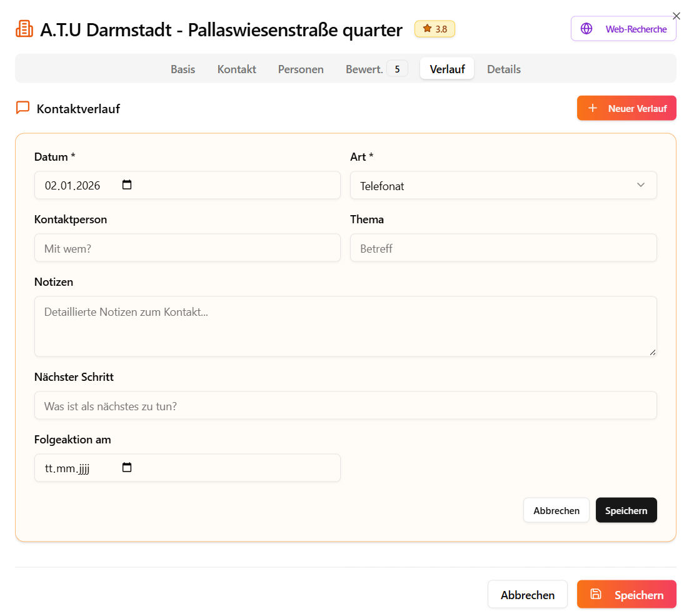Expand the Art dropdown showing Telefonat
The image size is (684, 616).
pyautogui.click(x=503, y=186)
